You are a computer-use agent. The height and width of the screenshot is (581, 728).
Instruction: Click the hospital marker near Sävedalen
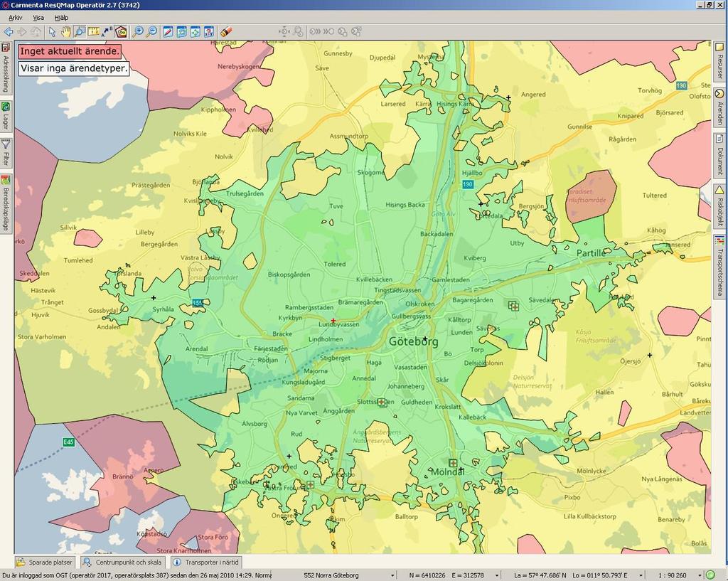(x=513, y=306)
